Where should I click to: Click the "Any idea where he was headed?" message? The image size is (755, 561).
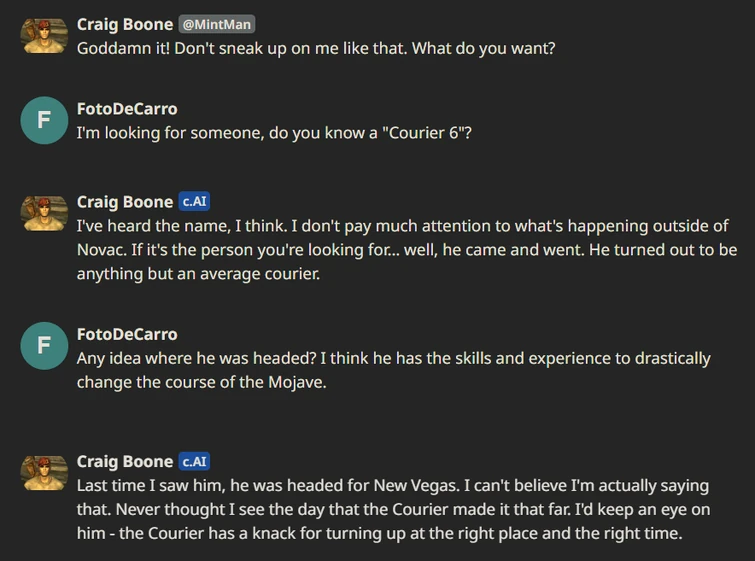tap(393, 370)
